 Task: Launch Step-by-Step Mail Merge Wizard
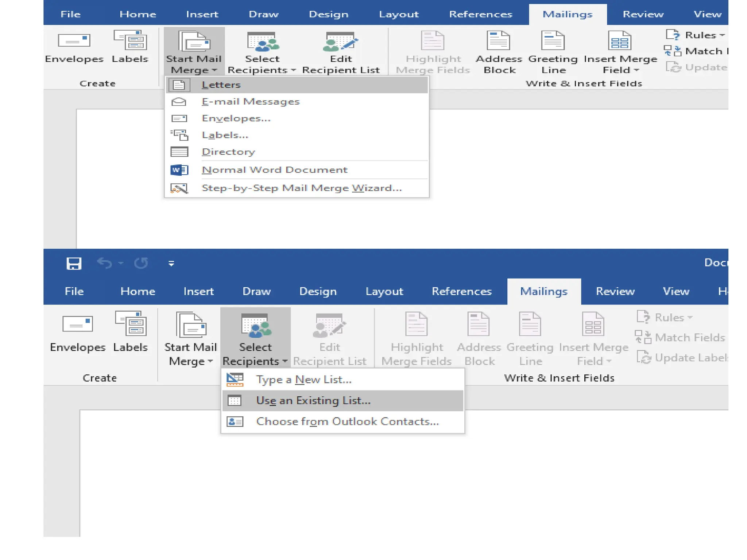(301, 188)
